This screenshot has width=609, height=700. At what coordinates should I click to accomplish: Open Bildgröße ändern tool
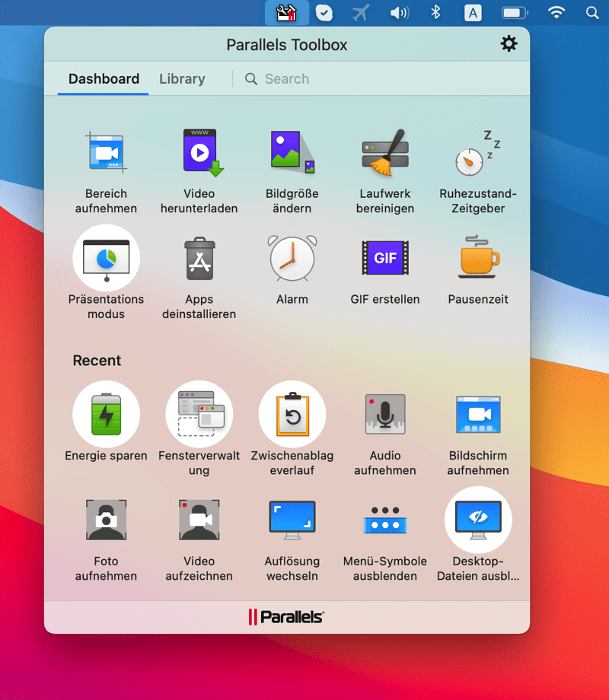[292, 152]
